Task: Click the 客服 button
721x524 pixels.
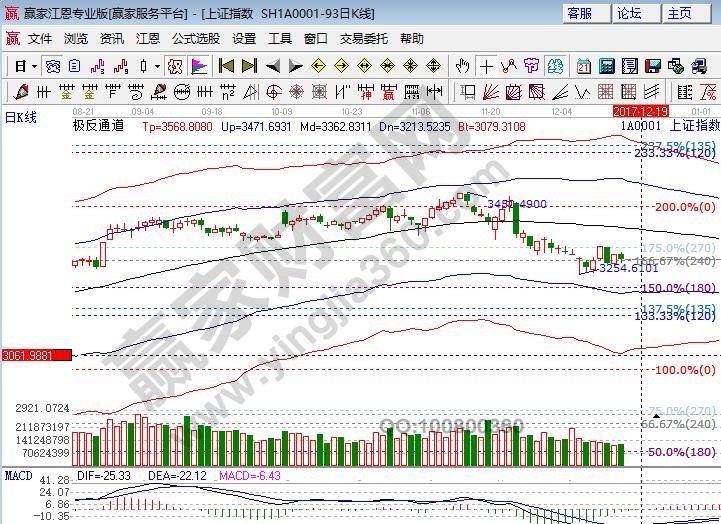Action: point(580,13)
